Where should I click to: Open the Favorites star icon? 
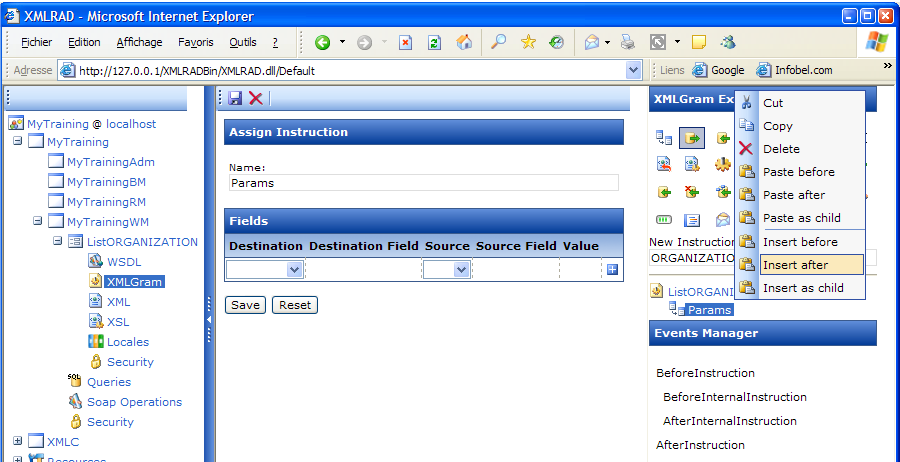click(x=528, y=42)
